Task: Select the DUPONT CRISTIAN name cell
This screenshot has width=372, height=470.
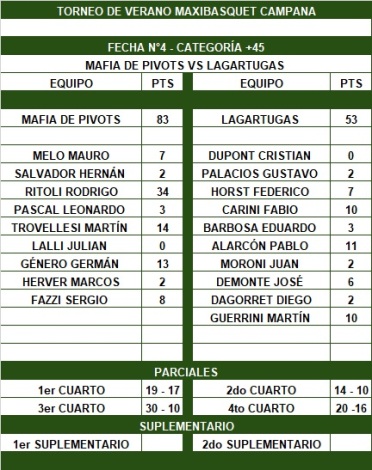Action: (261, 156)
